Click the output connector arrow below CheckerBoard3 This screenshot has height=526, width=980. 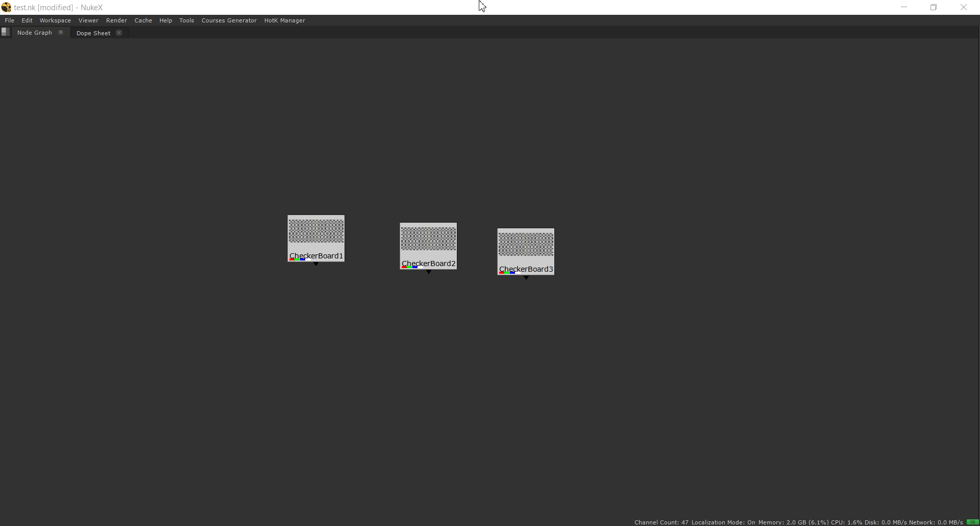[526, 278]
